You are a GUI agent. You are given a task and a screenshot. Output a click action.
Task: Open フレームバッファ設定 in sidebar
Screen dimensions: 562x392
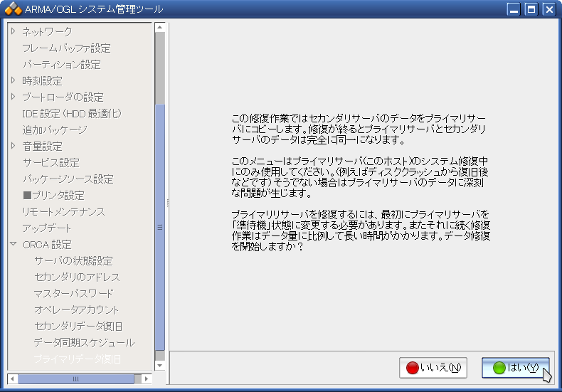66,48
